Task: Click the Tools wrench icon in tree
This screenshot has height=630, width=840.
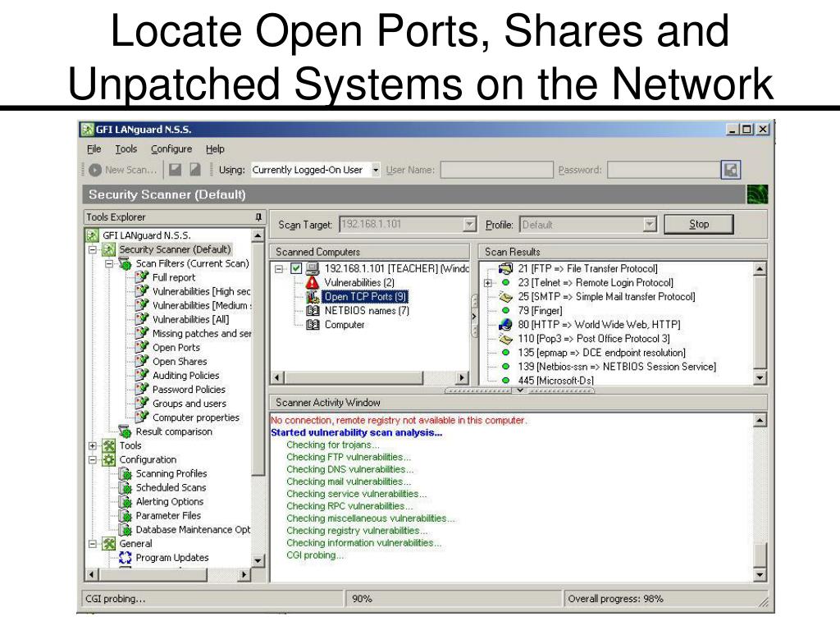Action: click(x=109, y=445)
